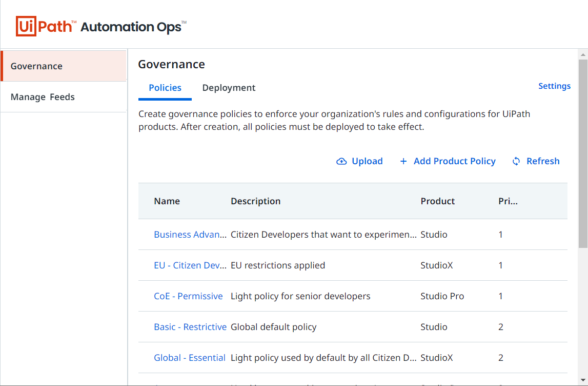Click priority '1' in Business Advan... row
The width and height of the screenshot is (588, 386).
(x=501, y=234)
